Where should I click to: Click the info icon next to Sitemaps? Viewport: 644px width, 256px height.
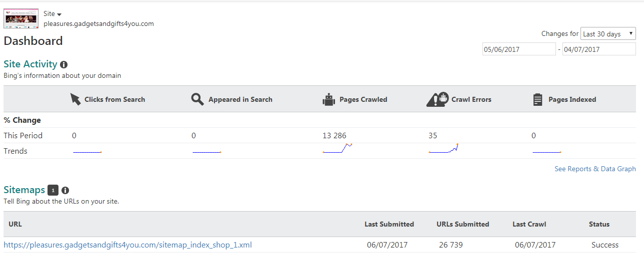(65, 190)
